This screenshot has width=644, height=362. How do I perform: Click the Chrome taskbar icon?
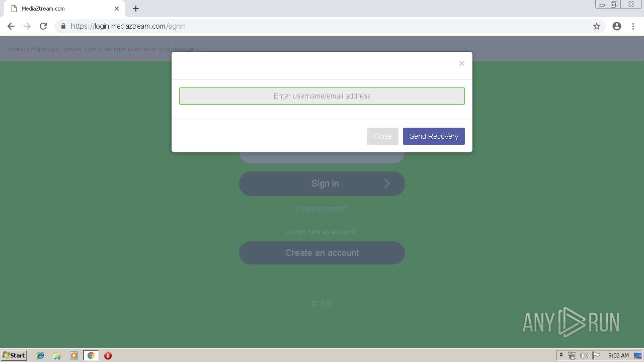pos(91,355)
